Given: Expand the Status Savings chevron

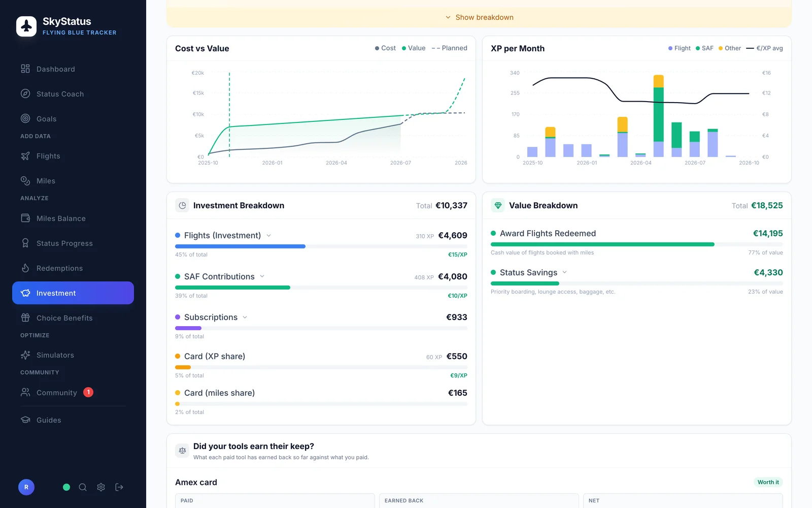Looking at the screenshot, I should pyautogui.click(x=565, y=272).
